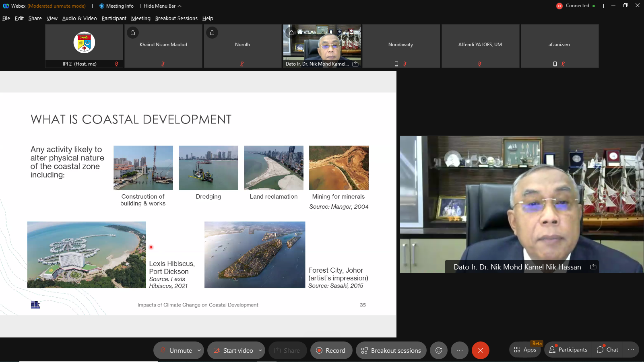Open the reactions emoji button
Viewport: 644px width, 362px height.
click(x=439, y=350)
